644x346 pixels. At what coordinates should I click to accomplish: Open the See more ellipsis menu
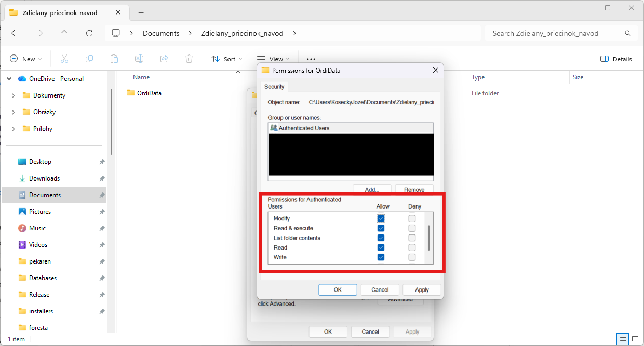(311, 59)
